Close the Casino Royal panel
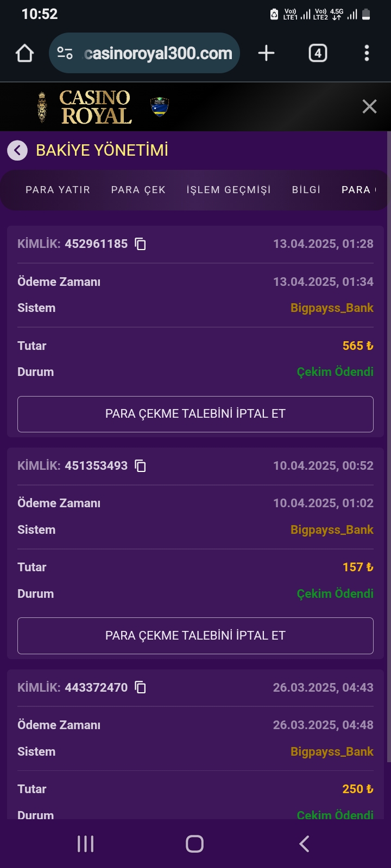This screenshot has width=391, height=868. coord(369,106)
